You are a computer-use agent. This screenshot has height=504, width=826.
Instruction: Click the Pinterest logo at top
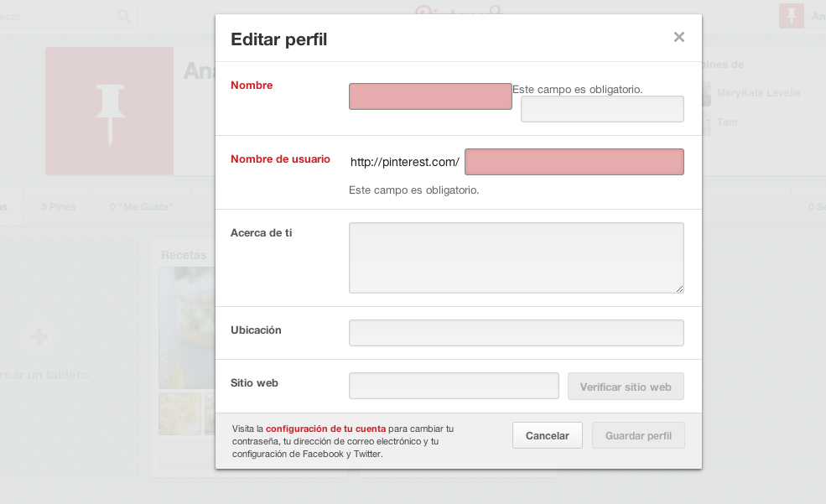tap(457, 10)
